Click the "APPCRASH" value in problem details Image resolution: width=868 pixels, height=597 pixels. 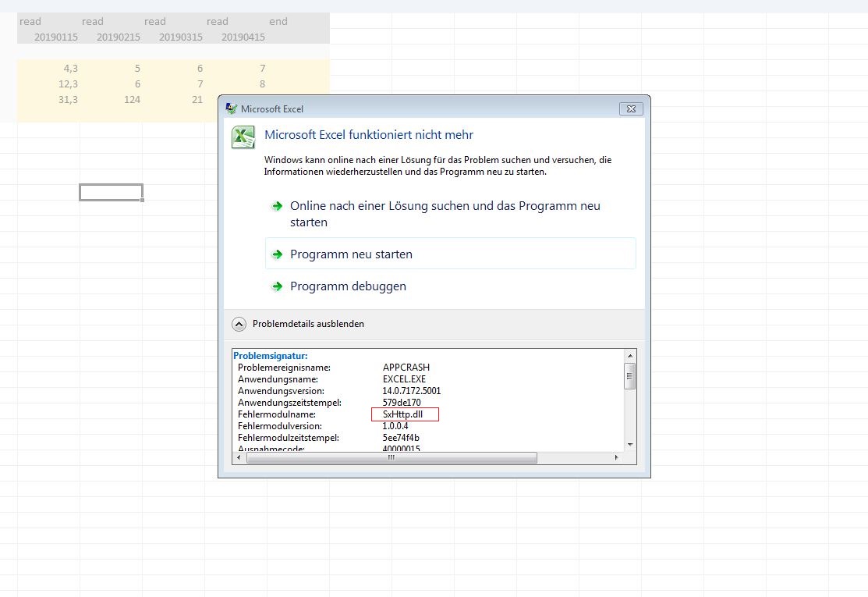tap(406, 367)
